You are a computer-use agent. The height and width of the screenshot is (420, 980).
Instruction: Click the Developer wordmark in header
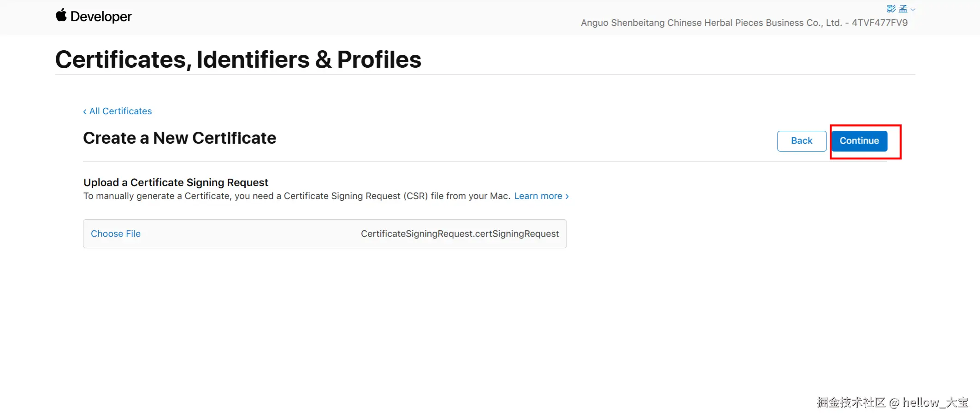101,17
